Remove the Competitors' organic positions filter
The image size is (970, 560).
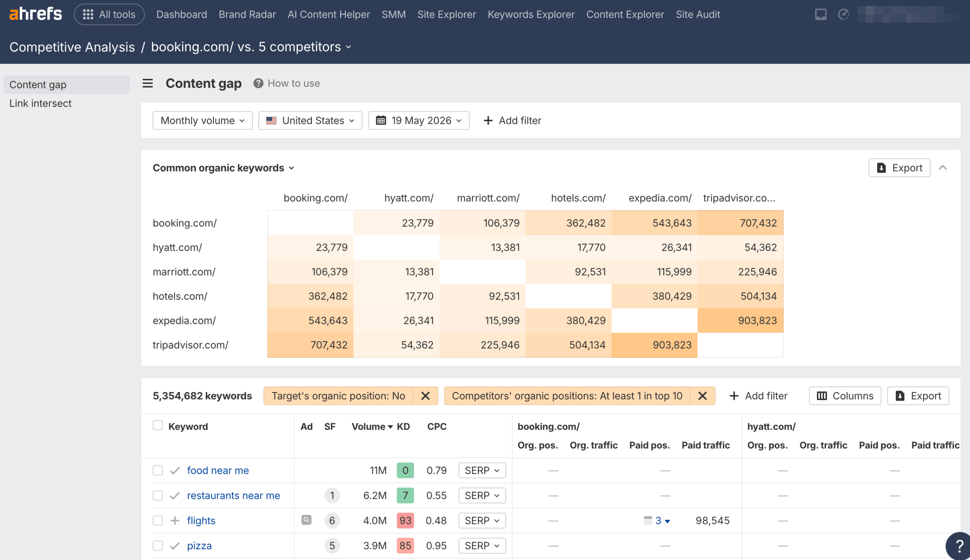(702, 396)
